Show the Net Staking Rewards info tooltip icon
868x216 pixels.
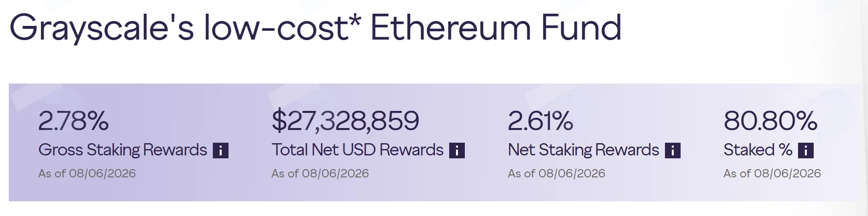point(673,151)
